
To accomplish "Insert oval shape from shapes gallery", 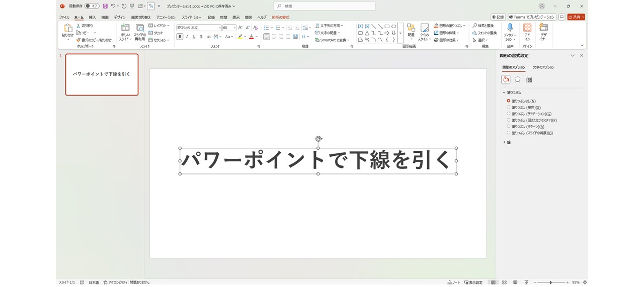I will pyautogui.click(x=393, y=26).
